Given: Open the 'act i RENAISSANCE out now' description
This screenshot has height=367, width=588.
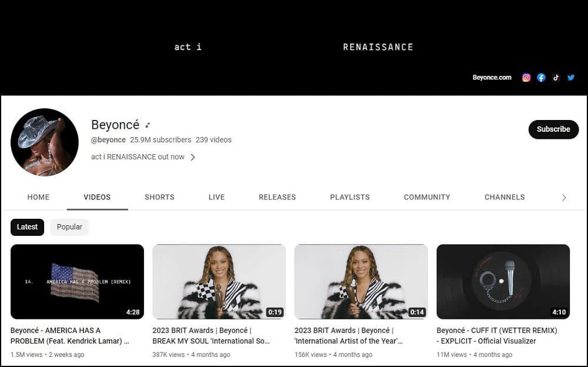Looking at the screenshot, I should tap(138, 157).
